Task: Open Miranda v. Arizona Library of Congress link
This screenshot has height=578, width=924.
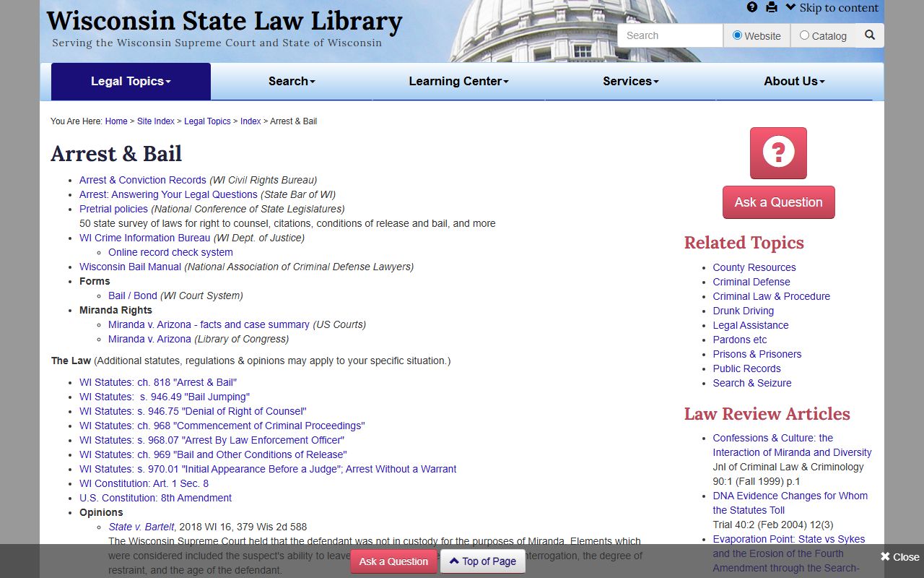Action: pos(149,339)
